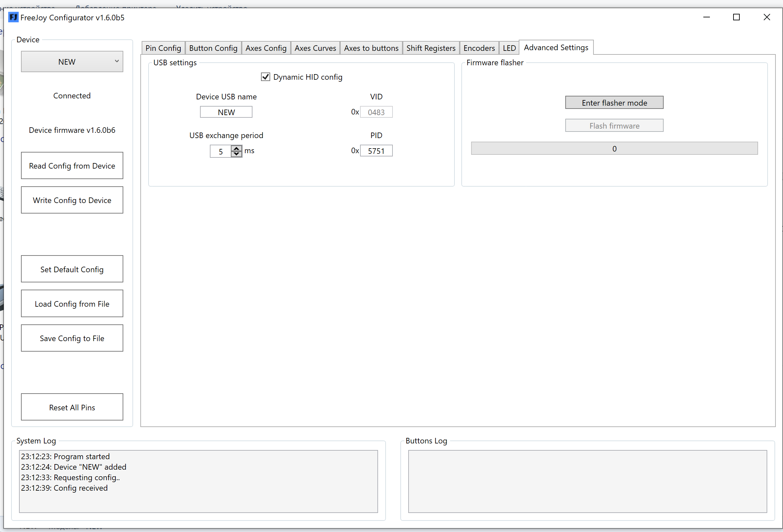Click Enter flasher mode button
The image size is (783, 532).
point(614,103)
